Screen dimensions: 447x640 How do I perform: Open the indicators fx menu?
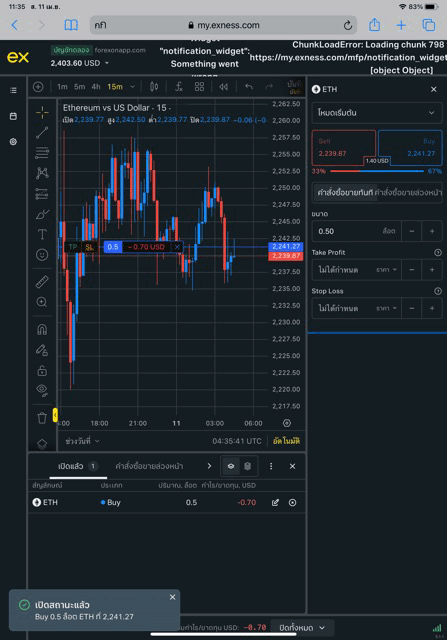(x=179, y=87)
